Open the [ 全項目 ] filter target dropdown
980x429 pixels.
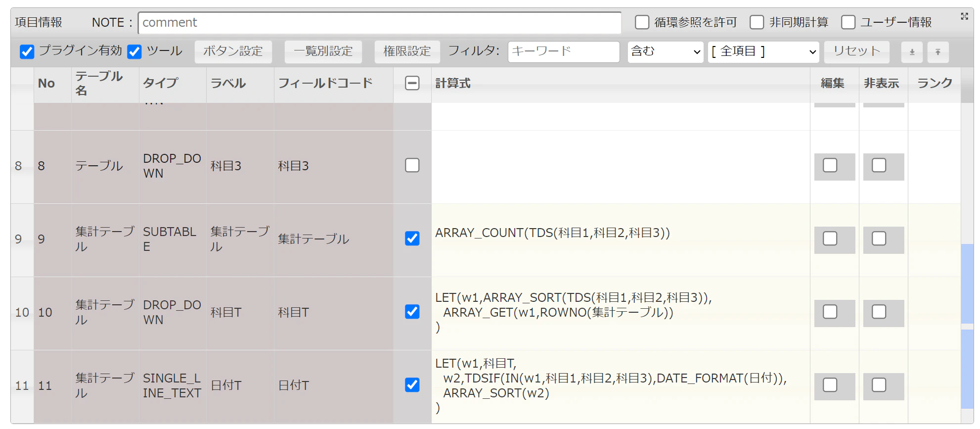(x=763, y=51)
